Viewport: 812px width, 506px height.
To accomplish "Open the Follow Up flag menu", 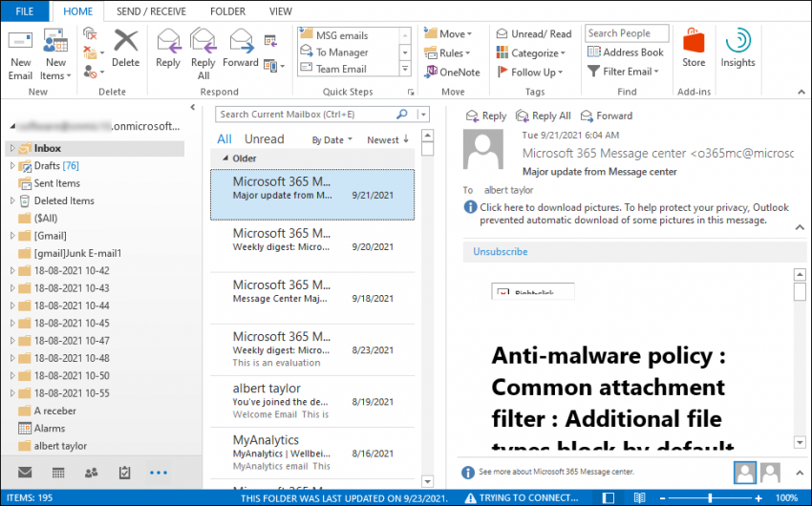I will (530, 73).
